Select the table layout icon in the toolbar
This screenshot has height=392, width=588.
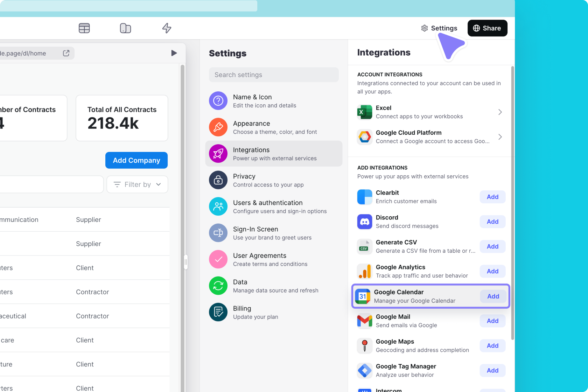point(84,28)
